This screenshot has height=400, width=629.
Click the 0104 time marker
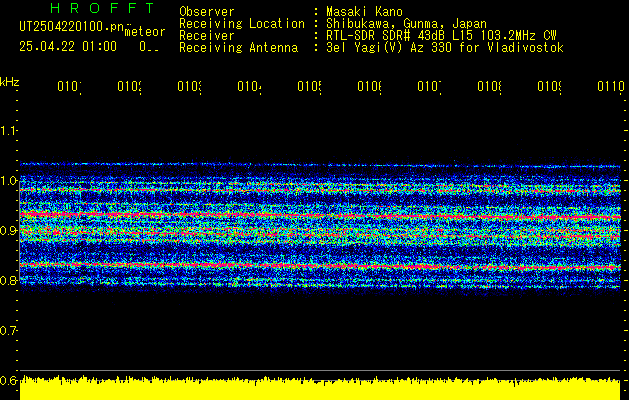(x=250, y=87)
